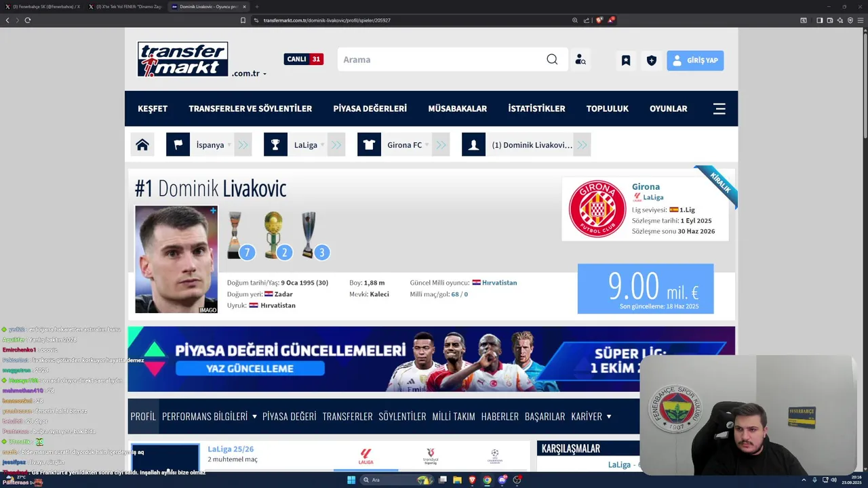Click the Hırvatistan national team link

click(499, 283)
